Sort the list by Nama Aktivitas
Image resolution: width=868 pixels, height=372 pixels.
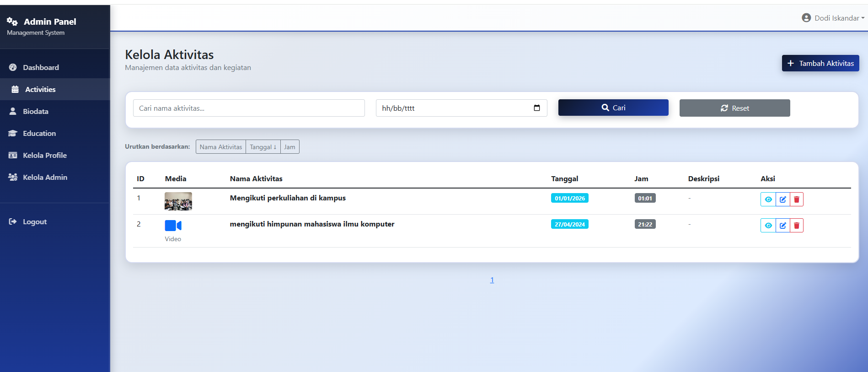coord(221,147)
